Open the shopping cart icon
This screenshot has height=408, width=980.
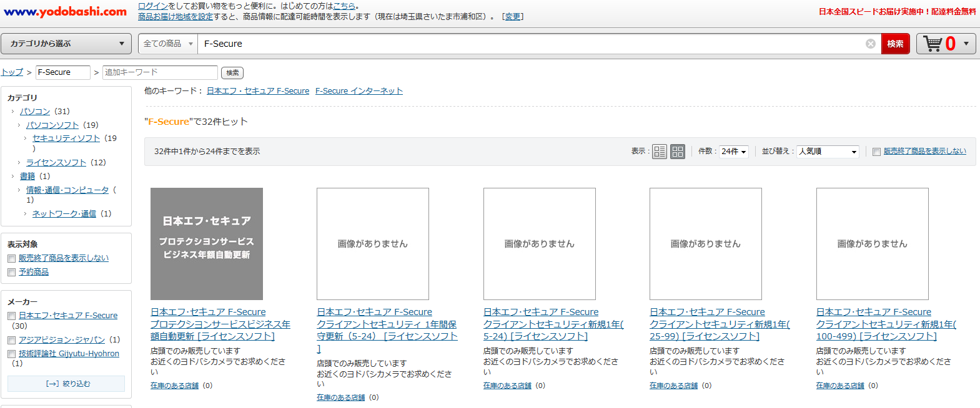(933, 44)
